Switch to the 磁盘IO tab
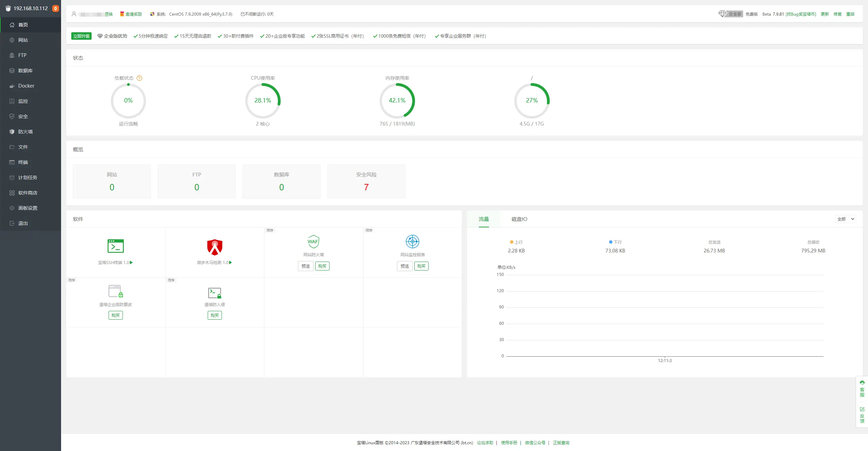This screenshot has width=868, height=451. 519,219
